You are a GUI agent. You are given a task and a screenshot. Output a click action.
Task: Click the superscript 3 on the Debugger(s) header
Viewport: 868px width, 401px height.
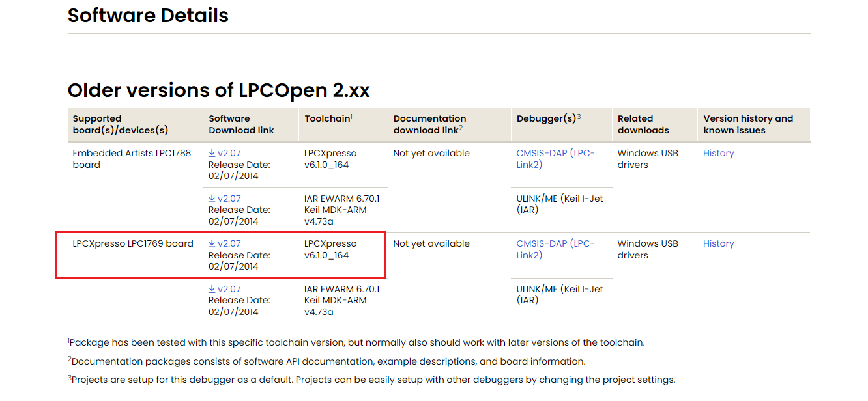(578, 115)
